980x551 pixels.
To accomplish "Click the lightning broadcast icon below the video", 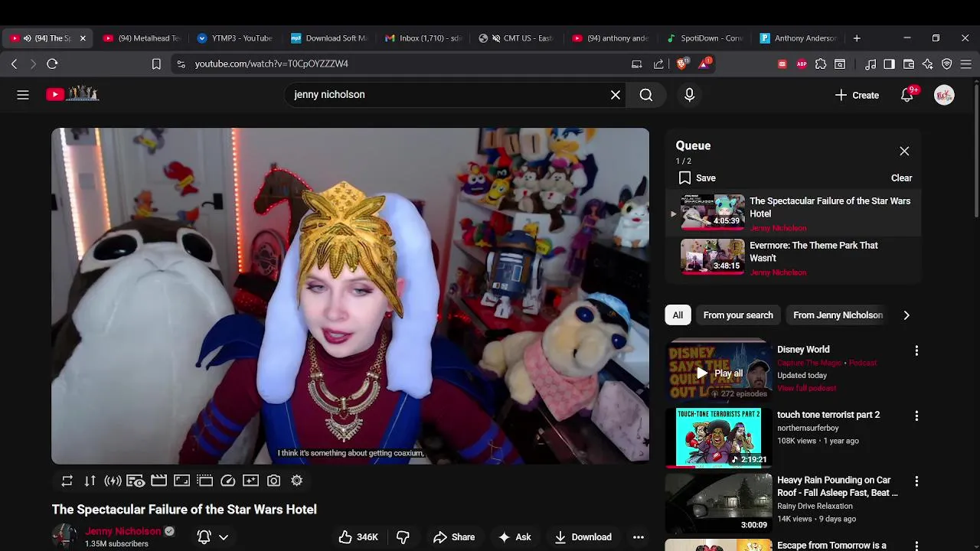I will [113, 481].
